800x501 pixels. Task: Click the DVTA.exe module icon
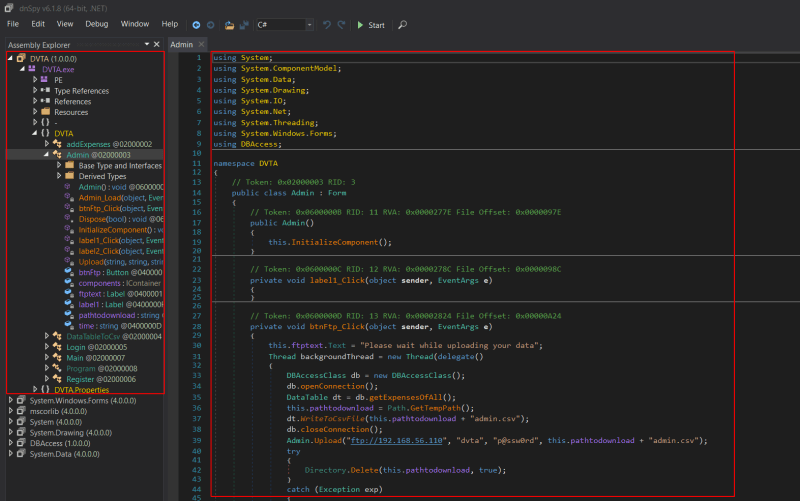[32, 69]
